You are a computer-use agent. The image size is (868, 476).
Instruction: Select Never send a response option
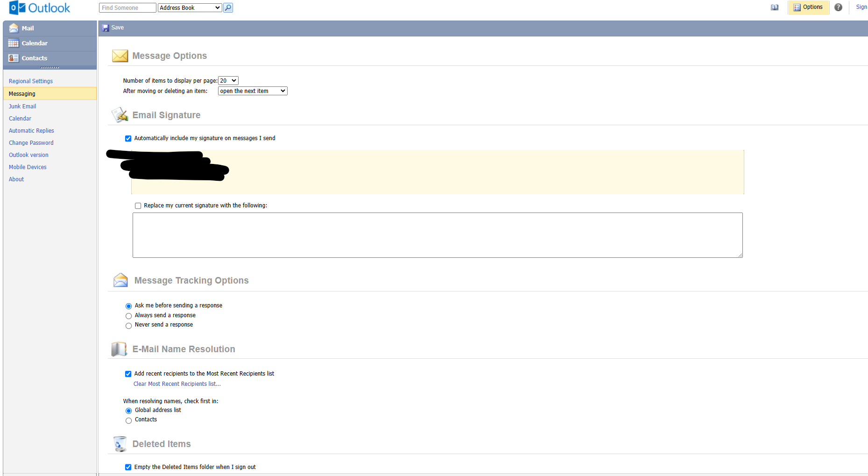[x=128, y=326]
